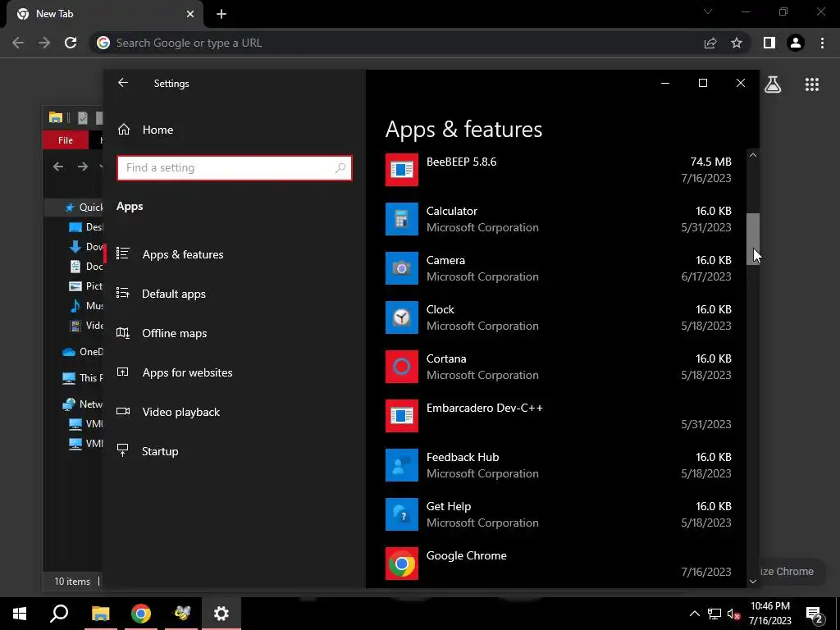
Task: Open the Chrome profile avatar
Action: coord(796,43)
